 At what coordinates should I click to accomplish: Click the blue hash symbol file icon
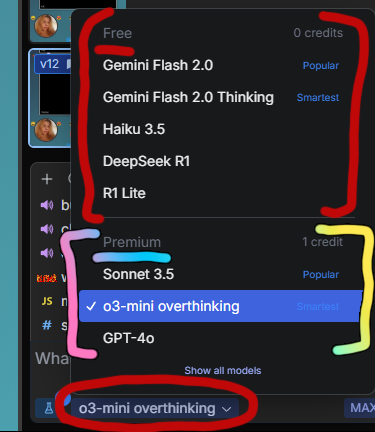coord(47,325)
